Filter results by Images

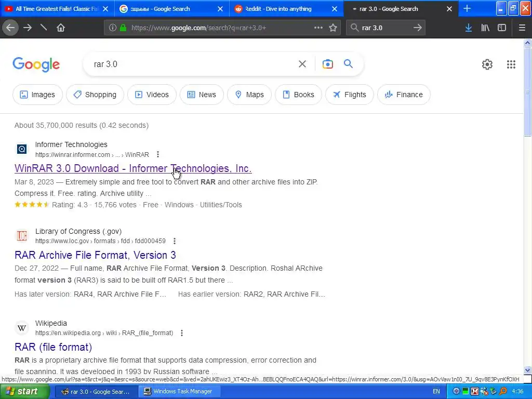[x=37, y=95]
